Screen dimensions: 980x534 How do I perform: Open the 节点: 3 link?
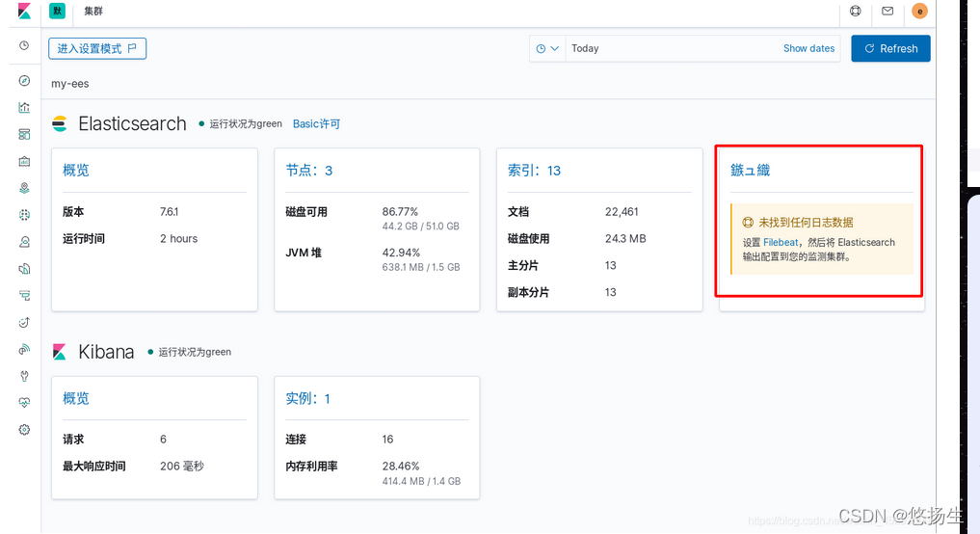308,170
